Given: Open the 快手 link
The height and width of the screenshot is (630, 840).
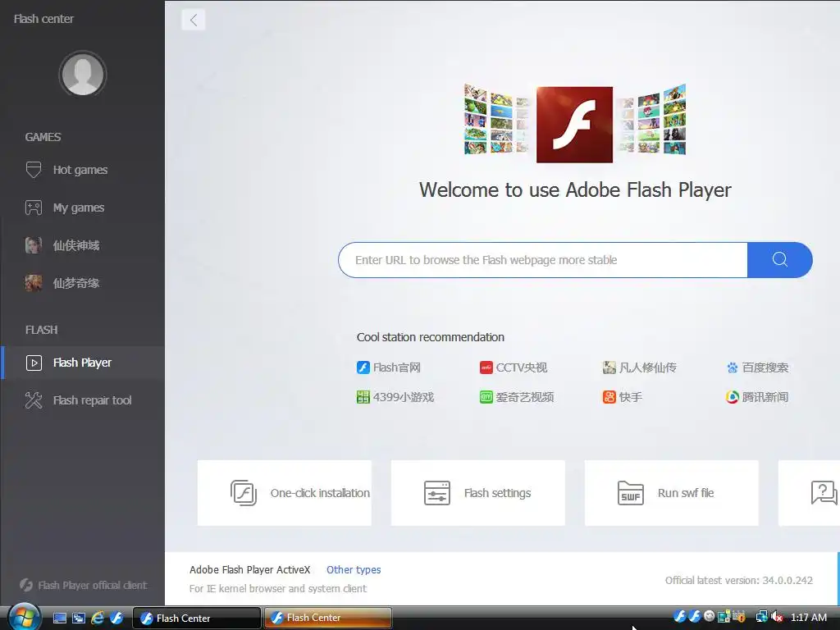Looking at the screenshot, I should [x=623, y=397].
